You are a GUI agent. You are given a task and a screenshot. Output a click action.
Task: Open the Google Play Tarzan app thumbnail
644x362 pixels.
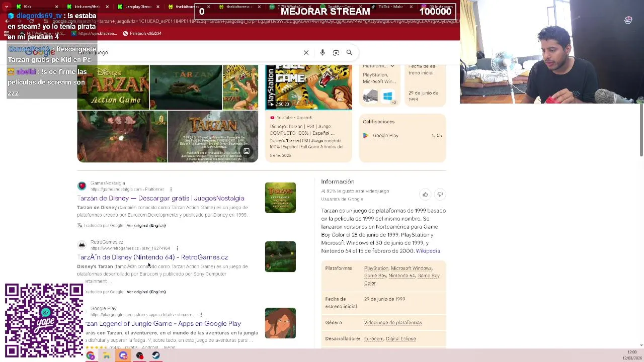(x=280, y=323)
